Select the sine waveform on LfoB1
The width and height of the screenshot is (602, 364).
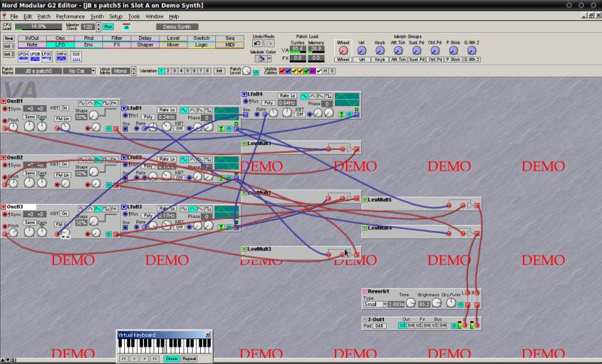[184, 111]
